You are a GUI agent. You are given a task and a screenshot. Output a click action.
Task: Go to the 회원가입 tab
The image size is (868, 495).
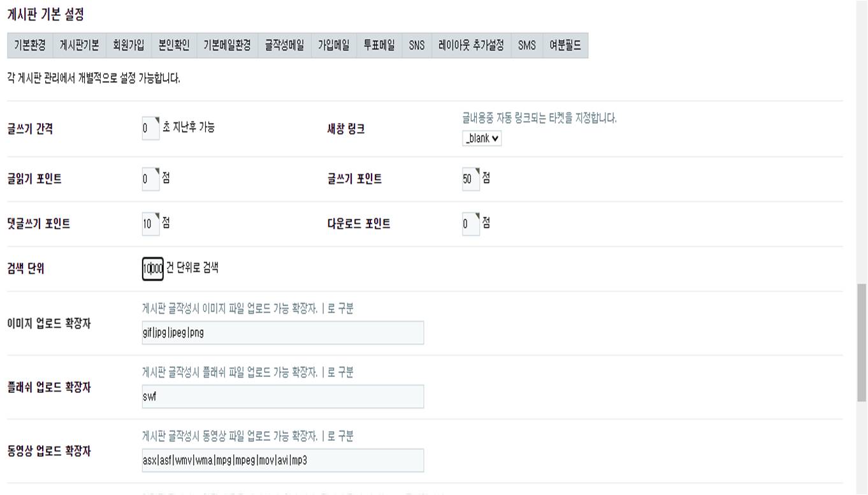click(128, 45)
